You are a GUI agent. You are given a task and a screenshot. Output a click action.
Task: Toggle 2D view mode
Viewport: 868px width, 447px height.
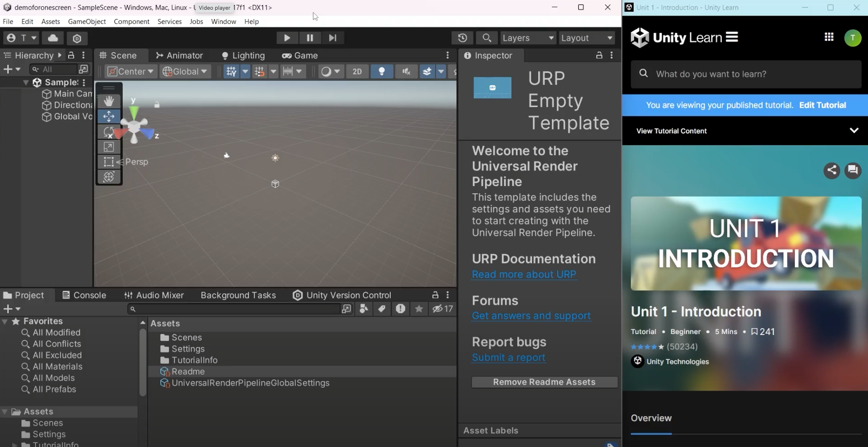357,72
